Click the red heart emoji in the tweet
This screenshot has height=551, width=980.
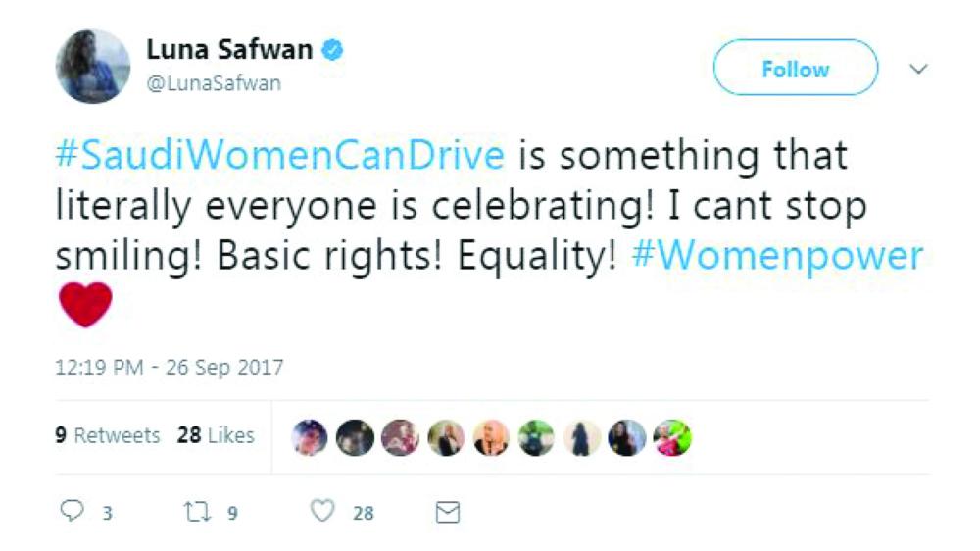pyautogui.click(x=85, y=305)
